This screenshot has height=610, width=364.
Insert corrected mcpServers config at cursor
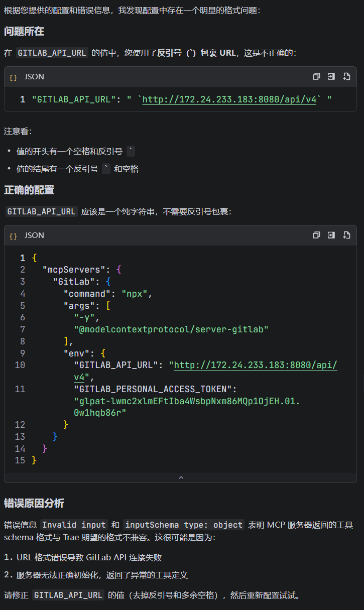click(x=331, y=235)
